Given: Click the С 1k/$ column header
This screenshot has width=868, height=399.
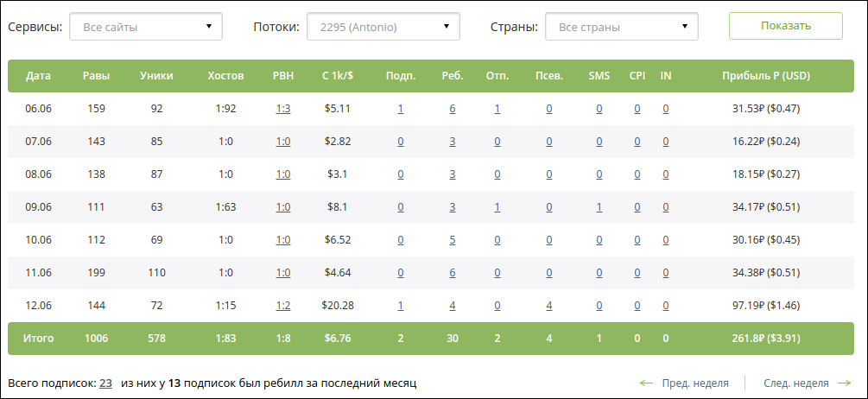Looking at the screenshot, I should 337,76.
